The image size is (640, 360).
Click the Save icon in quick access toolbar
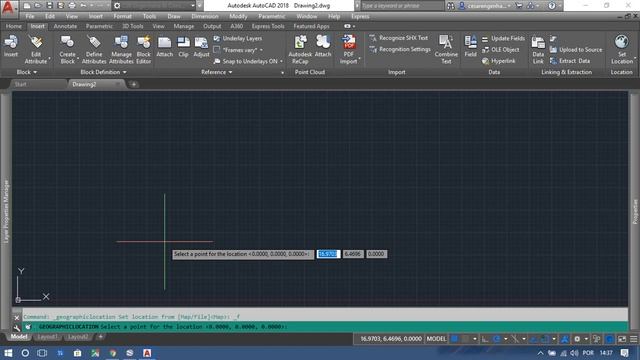point(49,6)
